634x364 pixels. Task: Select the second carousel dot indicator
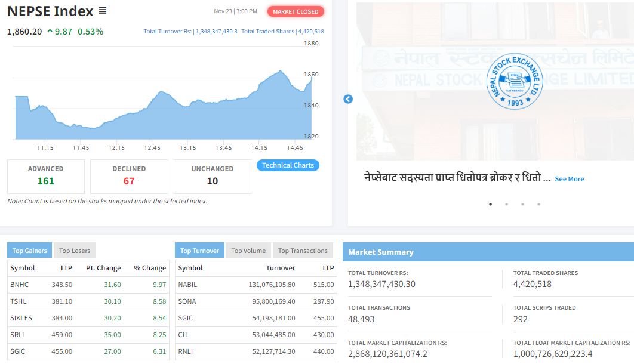(507, 205)
